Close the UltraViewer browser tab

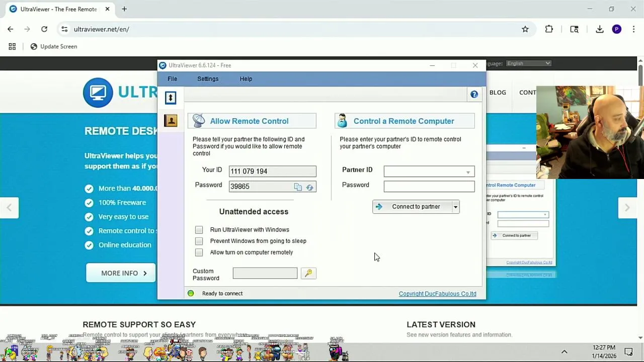(x=107, y=9)
